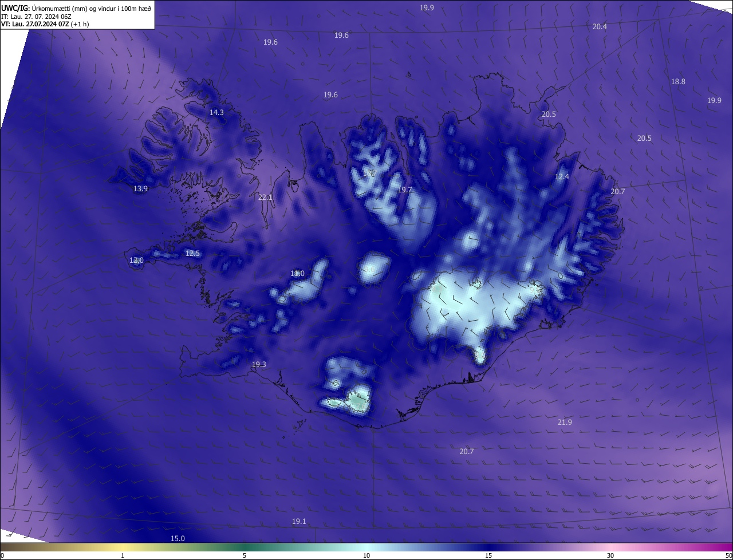Image resolution: width=733 pixels, height=560 pixels.
Task: Click the 19.7 value on the map
Action: point(405,190)
